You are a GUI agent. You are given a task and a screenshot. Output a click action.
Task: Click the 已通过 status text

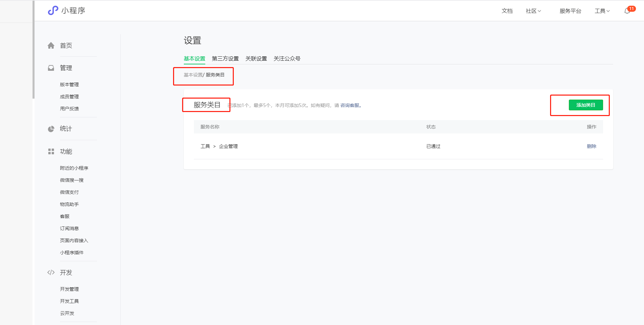[433, 146]
